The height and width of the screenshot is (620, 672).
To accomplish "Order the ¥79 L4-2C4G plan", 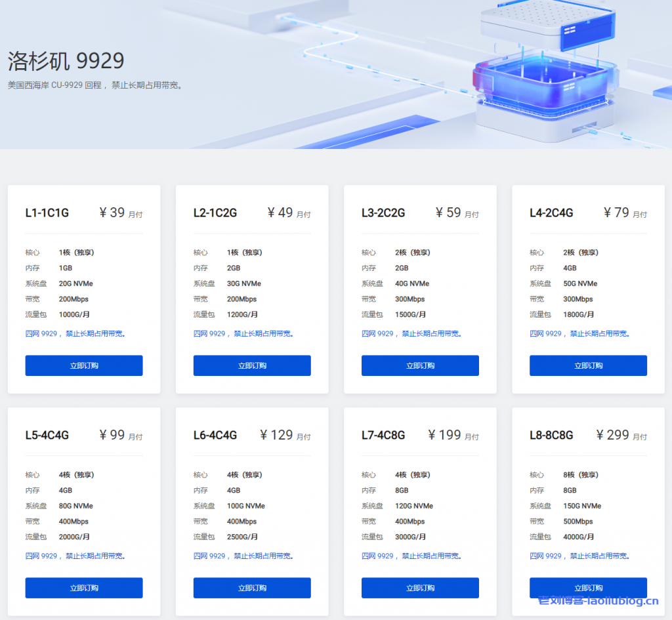I will pyautogui.click(x=588, y=365).
